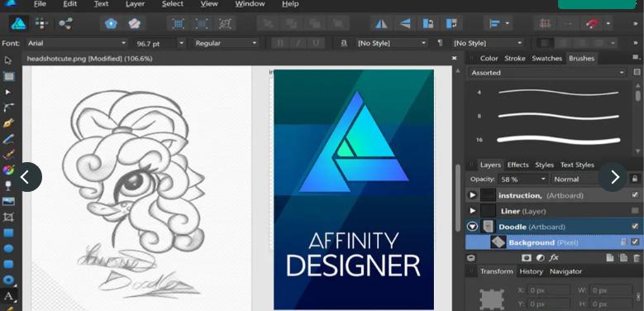Click Rotate clockwise icon
This screenshot has height=311, width=644.
451,23
